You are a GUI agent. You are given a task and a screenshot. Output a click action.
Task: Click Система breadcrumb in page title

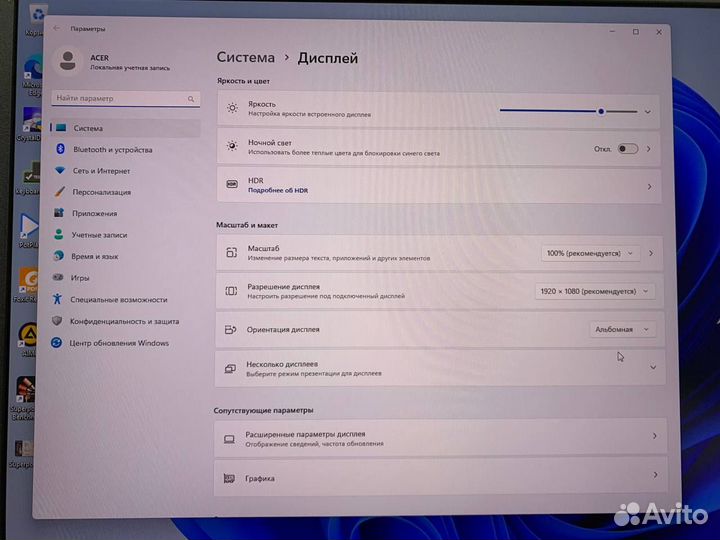click(246, 58)
